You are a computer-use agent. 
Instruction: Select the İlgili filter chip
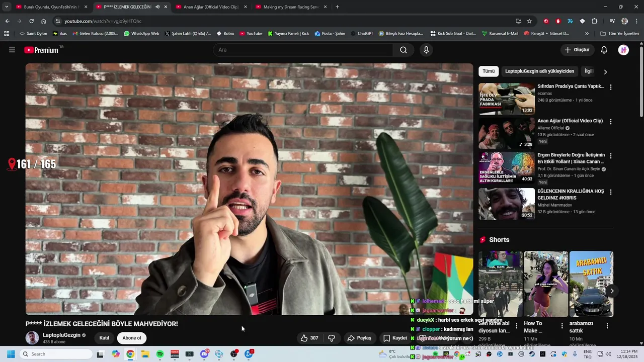(x=589, y=71)
